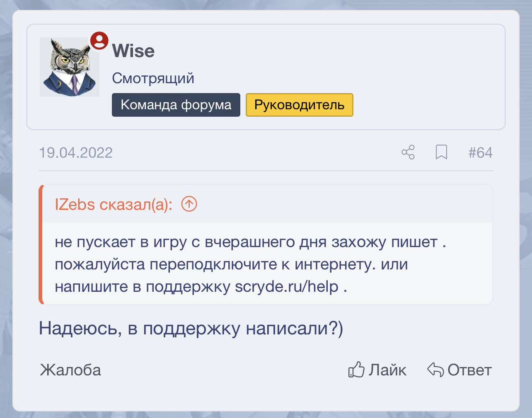Click the like hand icon under the post

tap(356, 370)
